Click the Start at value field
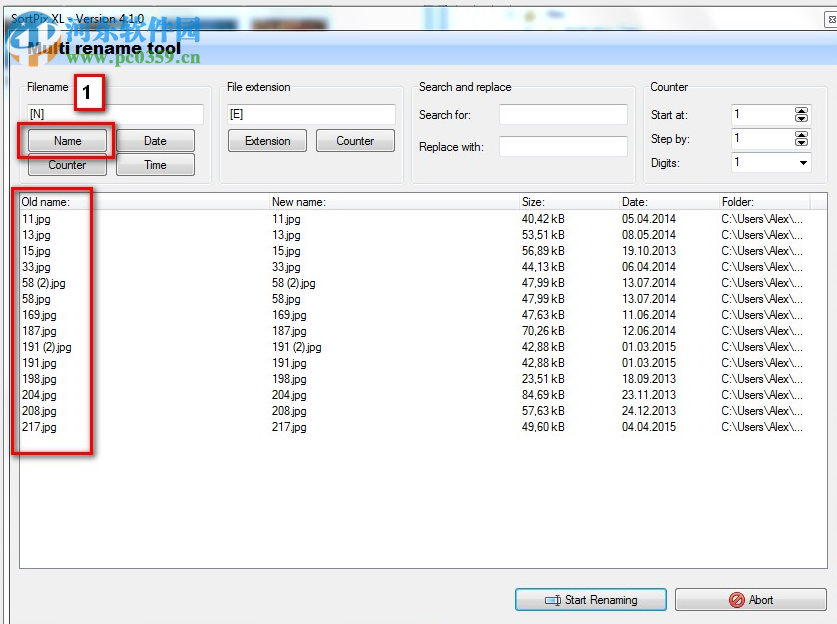This screenshot has height=624, width=837. point(762,114)
